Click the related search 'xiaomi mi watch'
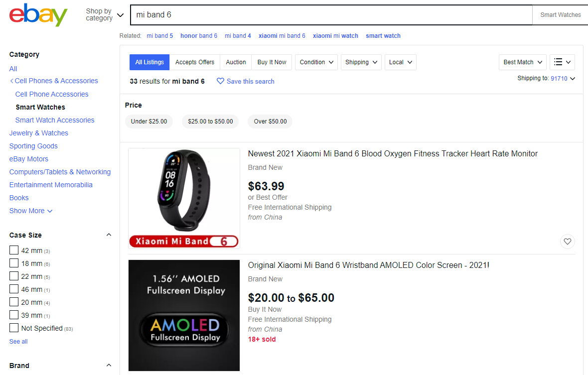This screenshot has width=588, height=375. pyautogui.click(x=335, y=36)
